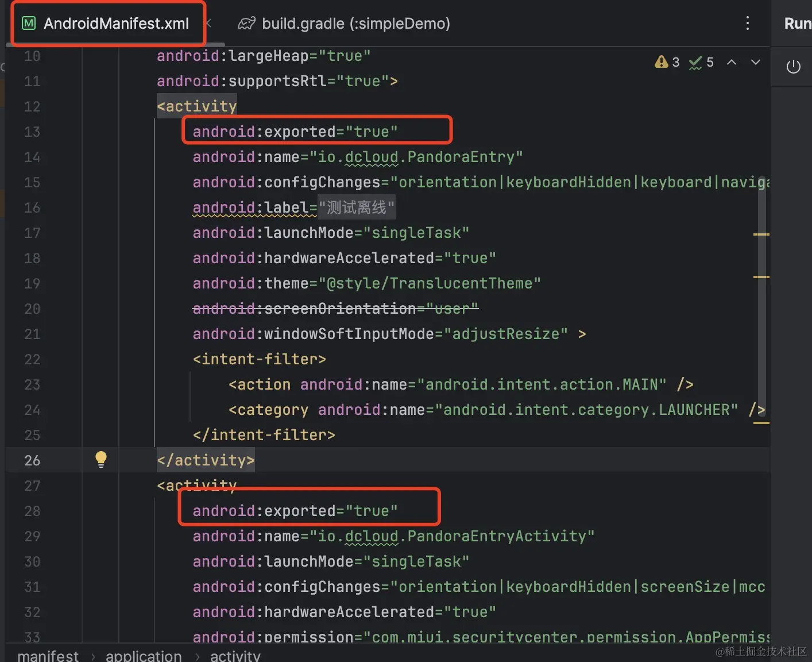
Task: Click android:launchMode="singleTask" on line 30
Action: point(331,561)
